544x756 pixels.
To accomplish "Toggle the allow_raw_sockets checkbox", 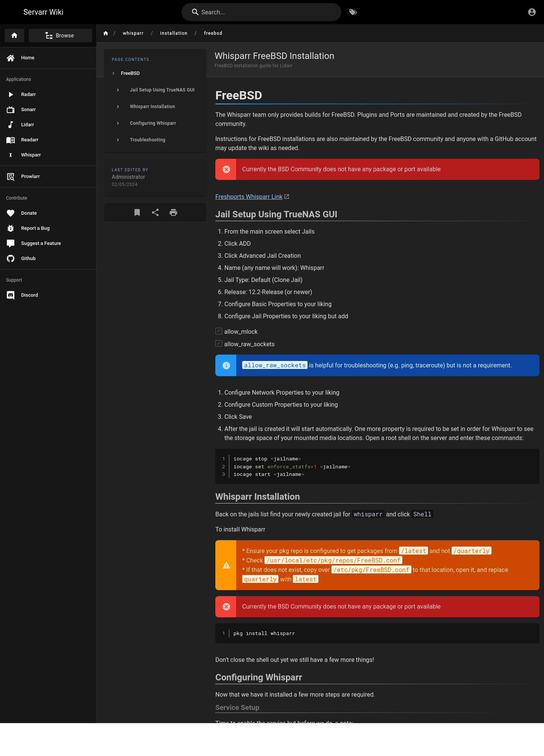I will [x=219, y=344].
